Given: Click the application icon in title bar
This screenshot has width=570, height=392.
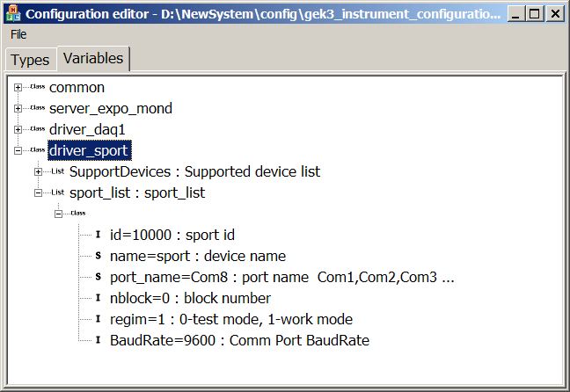Looking at the screenshot, I should click(12, 13).
